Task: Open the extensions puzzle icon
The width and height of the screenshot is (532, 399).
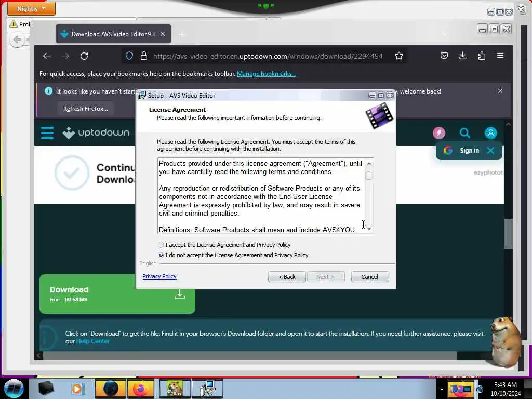Action: (x=482, y=56)
